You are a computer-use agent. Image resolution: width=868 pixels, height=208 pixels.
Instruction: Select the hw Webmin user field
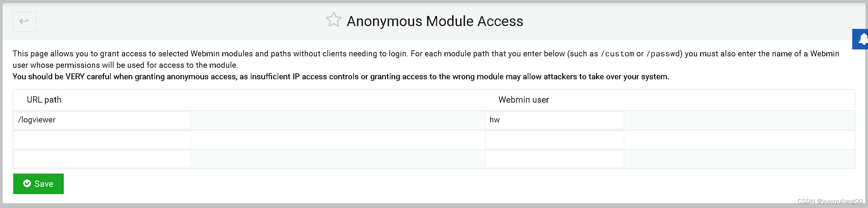click(x=554, y=120)
